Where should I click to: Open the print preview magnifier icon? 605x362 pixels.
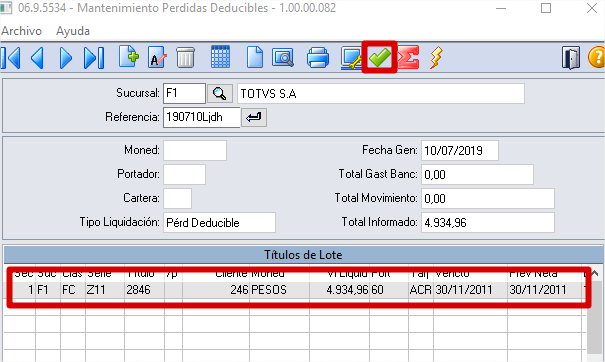pyautogui.click(x=283, y=58)
